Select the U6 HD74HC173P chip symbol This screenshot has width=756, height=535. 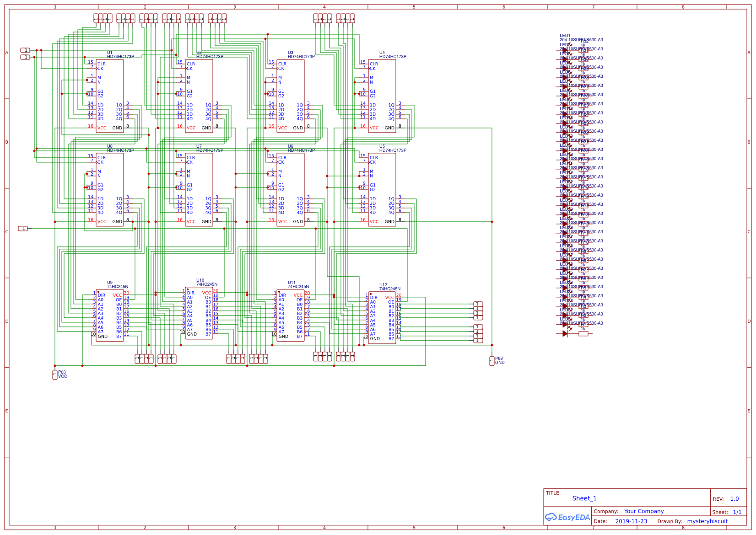[291, 190]
